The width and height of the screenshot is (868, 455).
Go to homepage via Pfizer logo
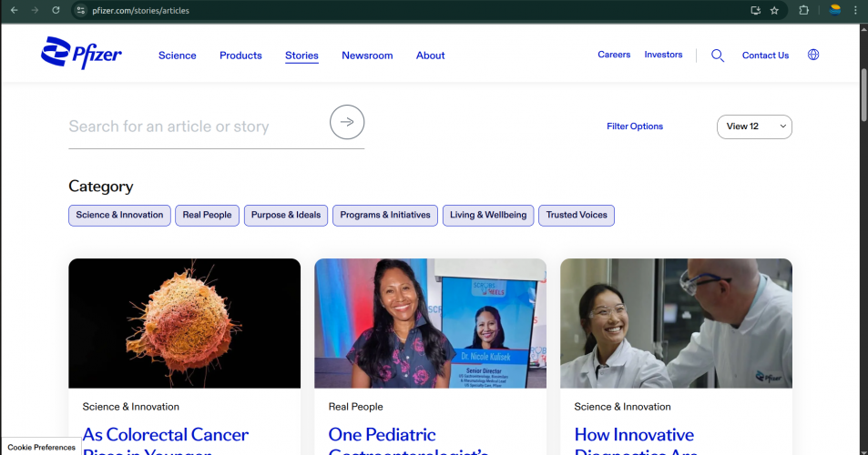pyautogui.click(x=81, y=53)
